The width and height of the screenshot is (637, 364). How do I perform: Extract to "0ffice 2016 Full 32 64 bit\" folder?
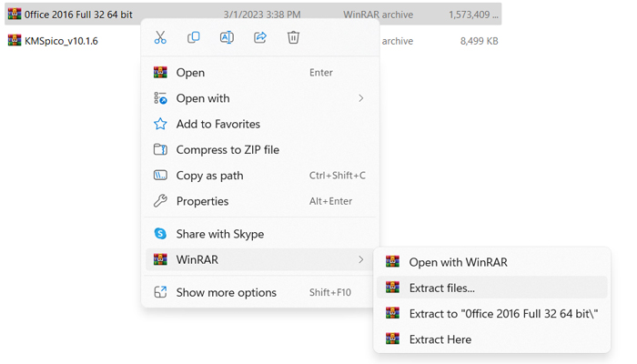point(502,313)
